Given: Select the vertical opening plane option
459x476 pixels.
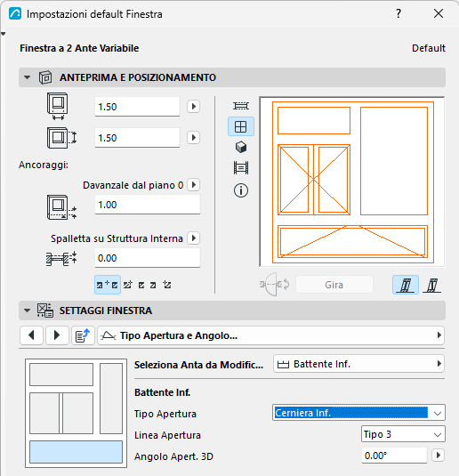Looking at the screenshot, I should click(432, 285).
